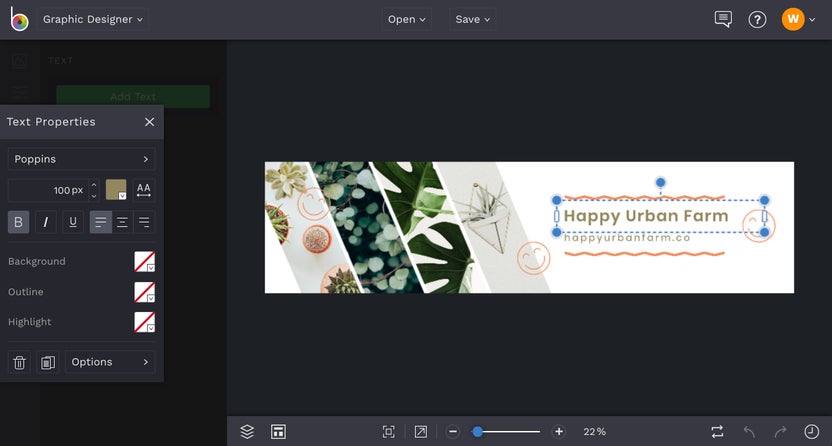Open the help question mark icon
The height and width of the screenshot is (446, 832).
(757, 20)
